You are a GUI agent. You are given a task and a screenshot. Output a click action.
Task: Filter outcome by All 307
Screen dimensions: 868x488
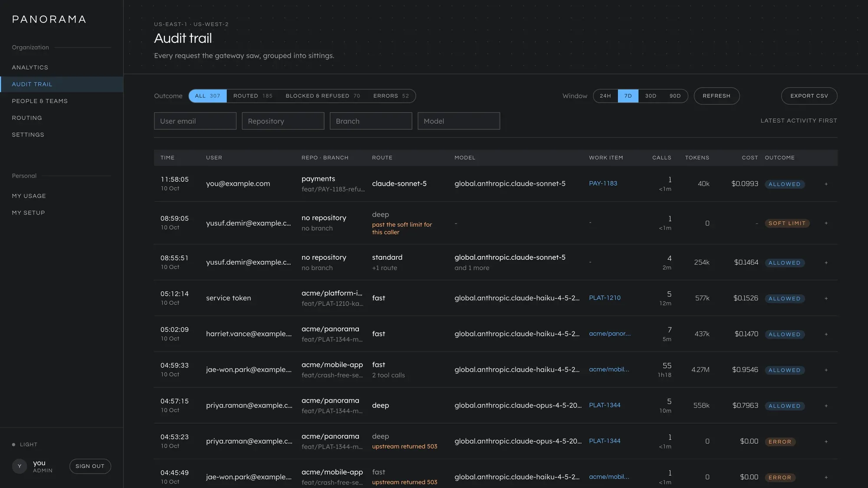coord(207,96)
